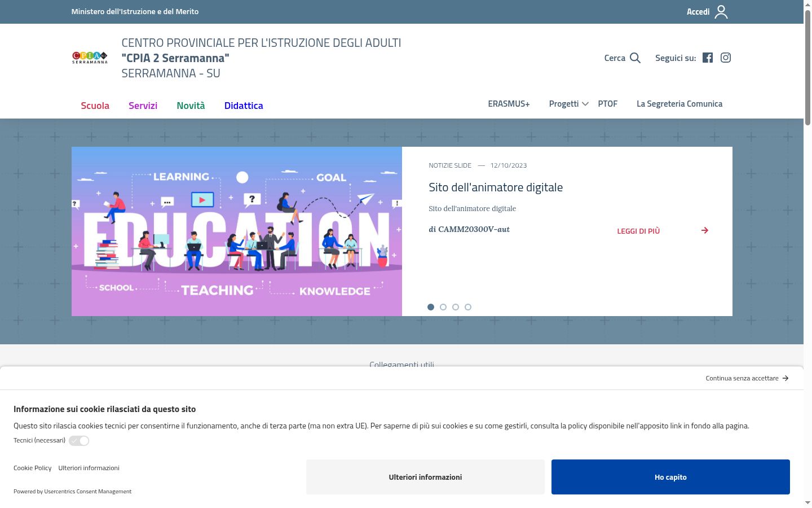Select the second carousel slide dot
This screenshot has height=508, width=812.
click(443, 307)
